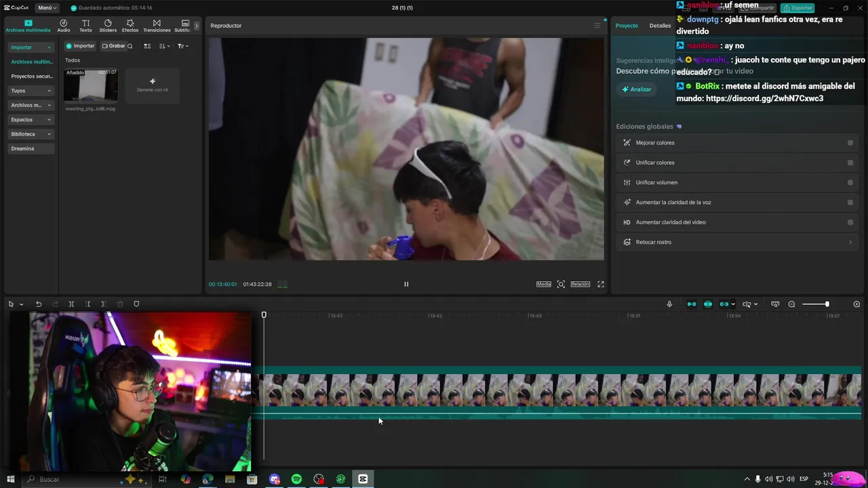Switch to the Proyecto tab
The height and width of the screenshot is (488, 868).
pos(627,26)
